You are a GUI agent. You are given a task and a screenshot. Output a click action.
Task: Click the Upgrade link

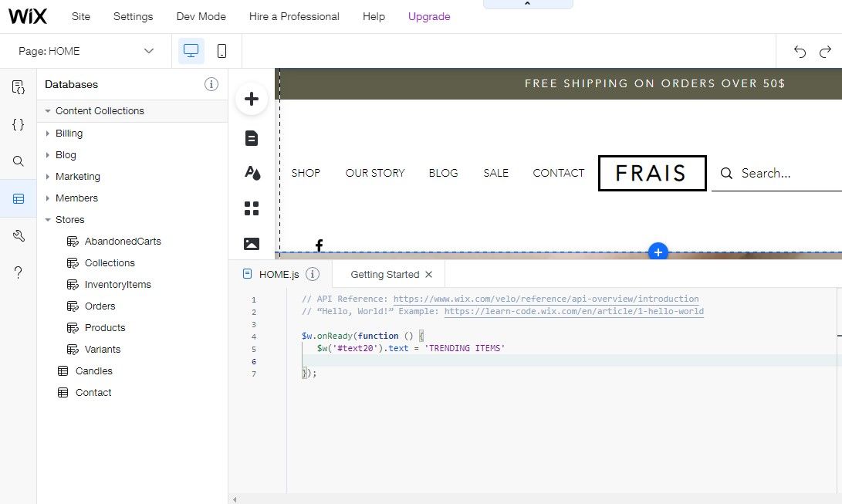(x=429, y=16)
